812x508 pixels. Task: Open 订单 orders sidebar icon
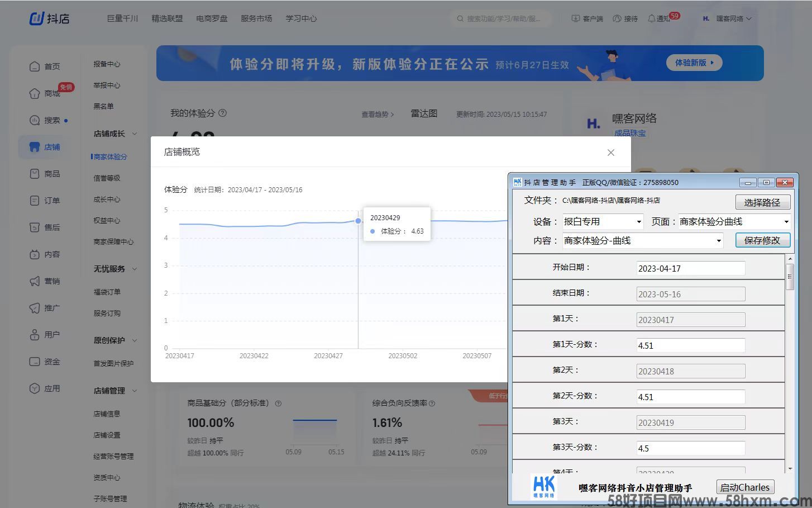[35, 201]
